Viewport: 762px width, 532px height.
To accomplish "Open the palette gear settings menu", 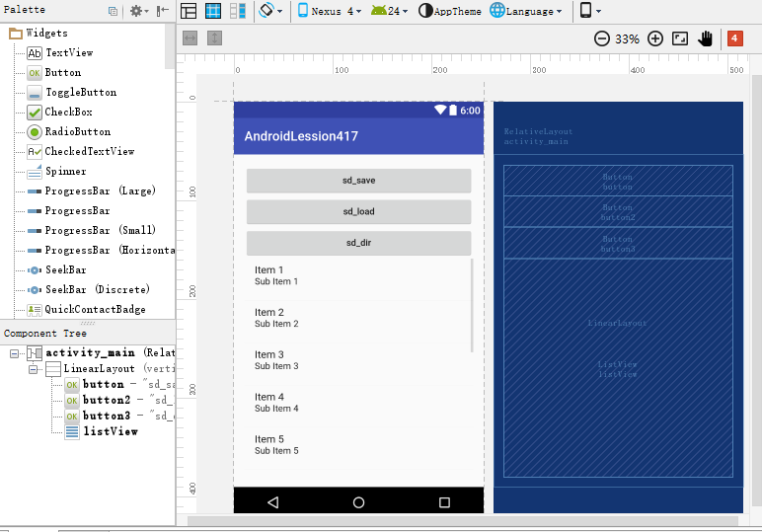I will [x=139, y=11].
